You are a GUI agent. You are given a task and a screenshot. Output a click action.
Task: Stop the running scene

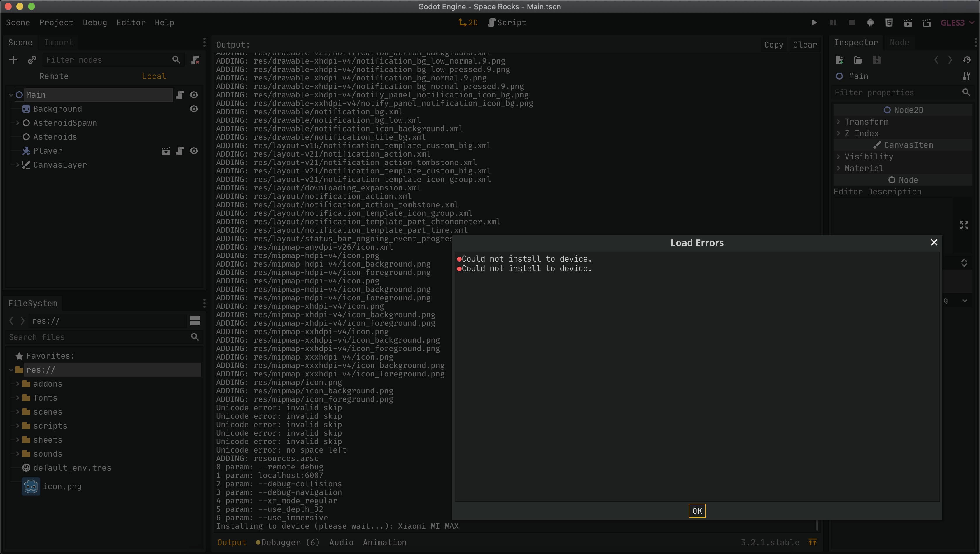(x=852, y=22)
